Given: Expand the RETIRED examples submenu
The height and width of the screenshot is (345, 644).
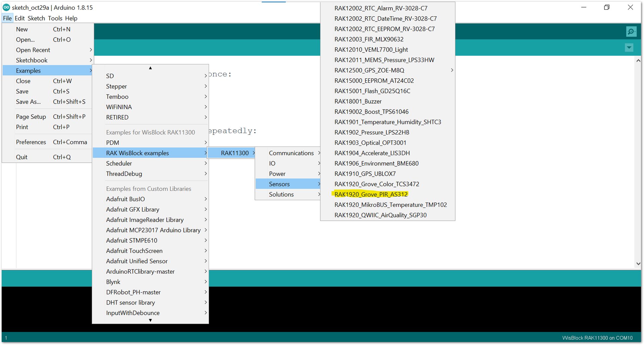Looking at the screenshot, I should click(x=151, y=117).
